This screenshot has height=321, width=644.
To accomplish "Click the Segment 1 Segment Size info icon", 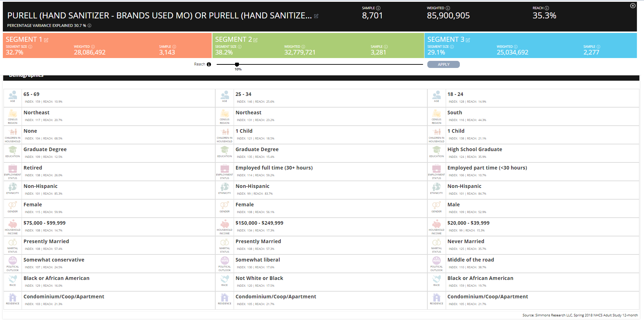I will 30,47.
